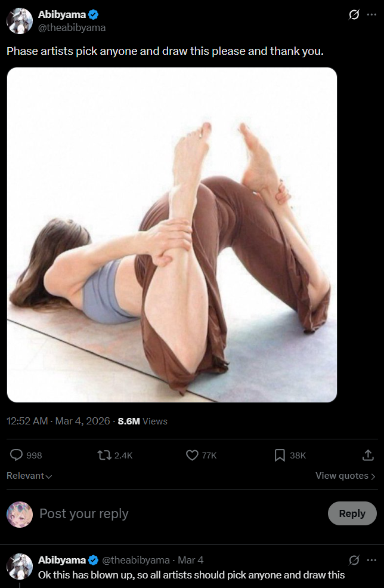Screen dimensions: 384x588
Task: Click your own avatar beside reply box
Action: [20, 514]
